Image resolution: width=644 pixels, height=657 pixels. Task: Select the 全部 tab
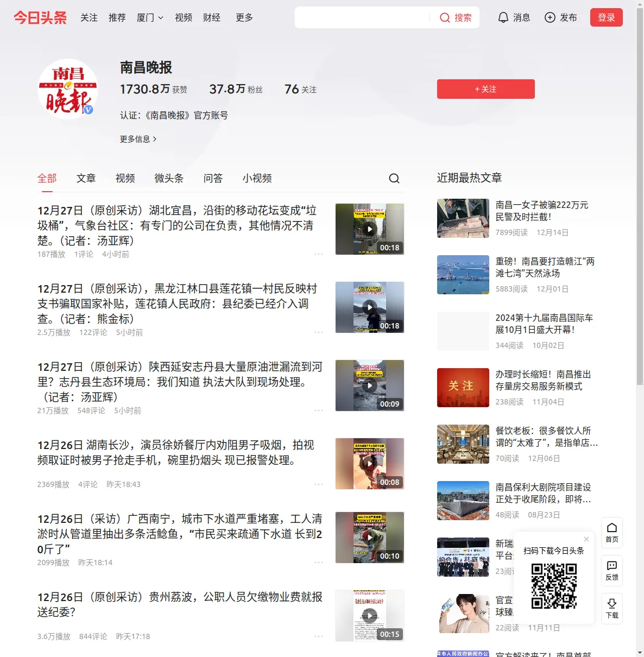click(x=47, y=178)
